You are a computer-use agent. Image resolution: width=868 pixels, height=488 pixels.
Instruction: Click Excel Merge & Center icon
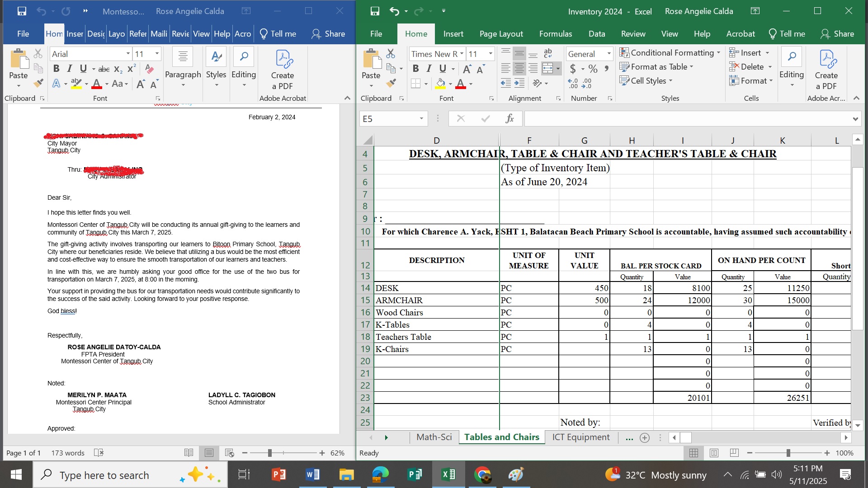click(x=548, y=68)
